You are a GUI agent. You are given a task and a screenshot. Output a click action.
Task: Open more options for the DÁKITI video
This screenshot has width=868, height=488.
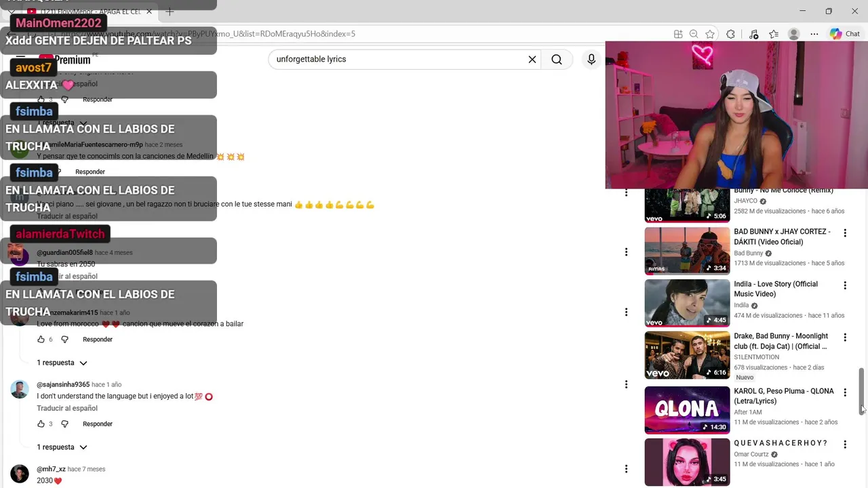845,233
